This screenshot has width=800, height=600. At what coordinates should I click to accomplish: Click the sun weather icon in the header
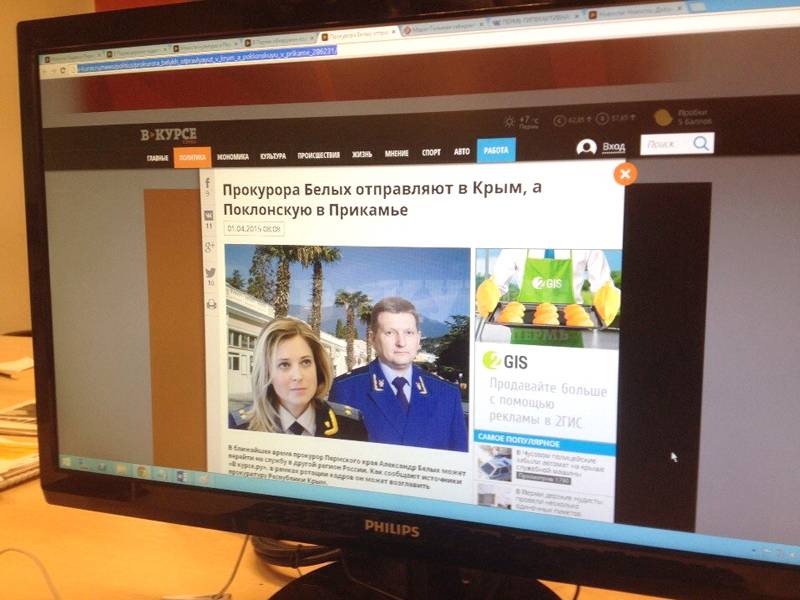click(x=509, y=122)
